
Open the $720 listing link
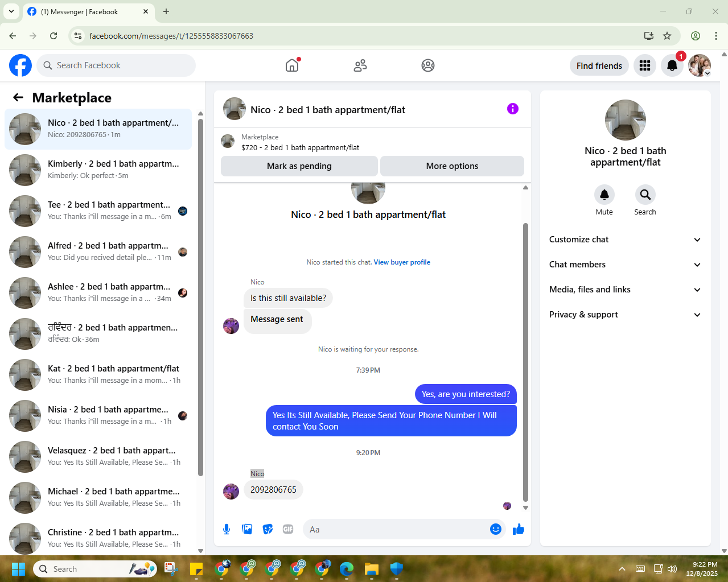(300, 147)
